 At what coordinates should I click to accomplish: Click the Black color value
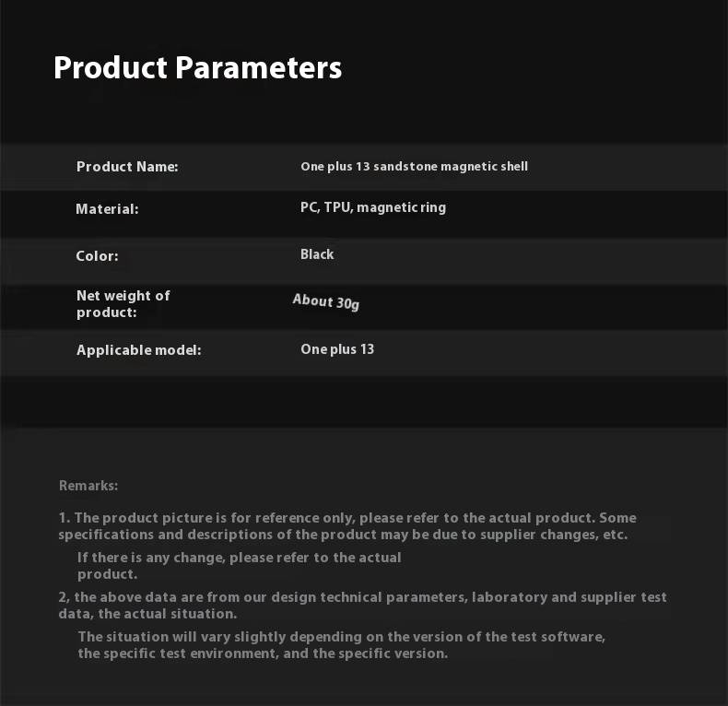click(317, 254)
